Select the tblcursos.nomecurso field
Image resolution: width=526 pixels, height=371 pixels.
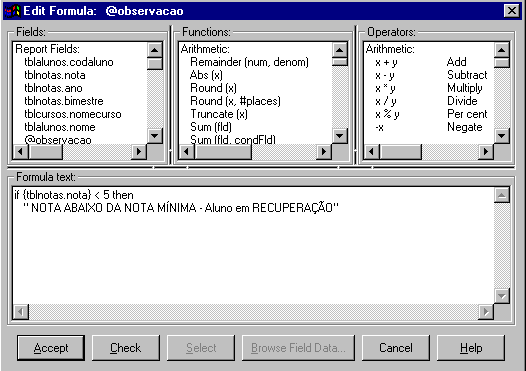tap(72, 114)
